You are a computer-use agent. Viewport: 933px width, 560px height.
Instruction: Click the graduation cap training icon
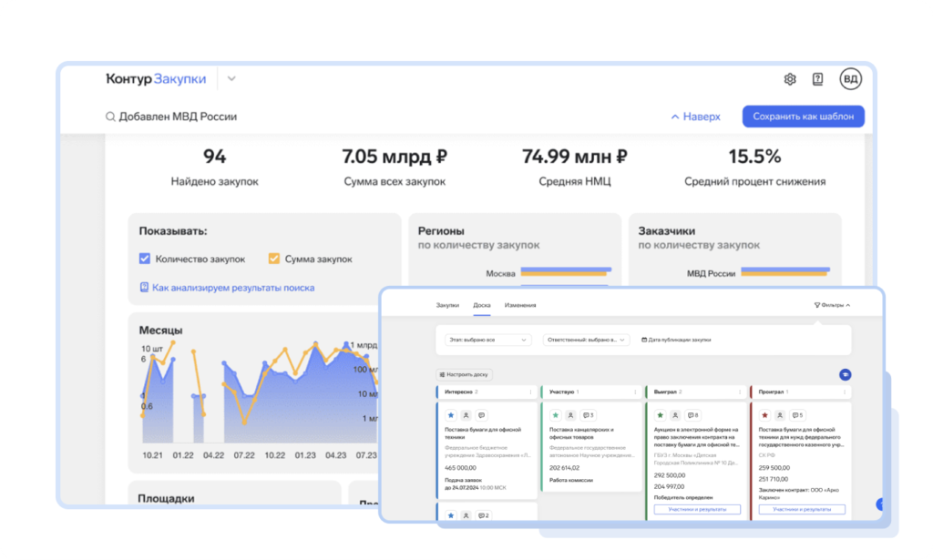coord(845,374)
